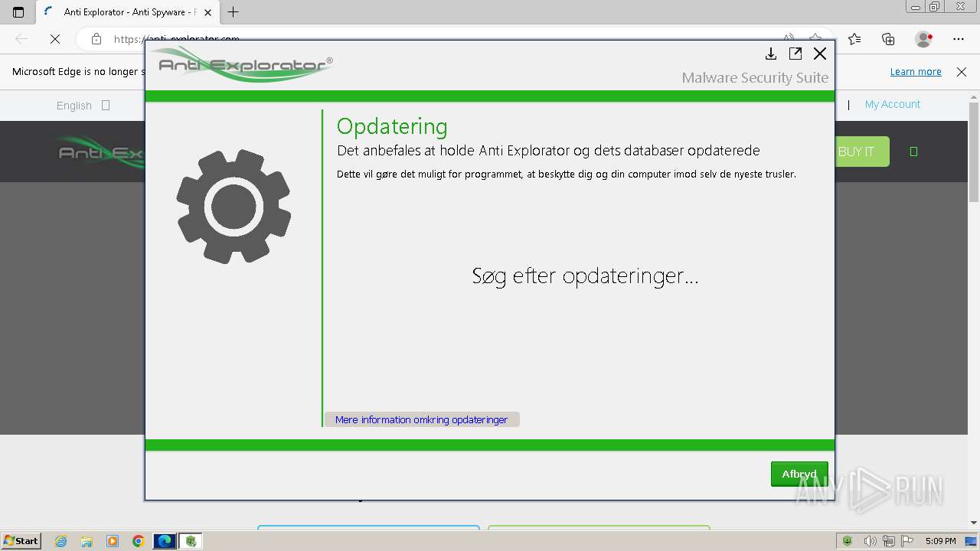Click the Edge back arrow
The image size is (980, 551).
21,39
